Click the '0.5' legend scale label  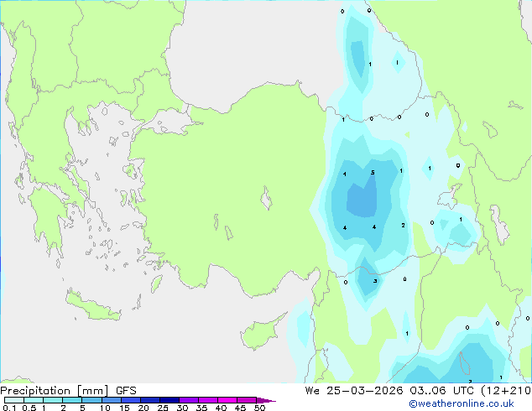[x=29, y=408]
